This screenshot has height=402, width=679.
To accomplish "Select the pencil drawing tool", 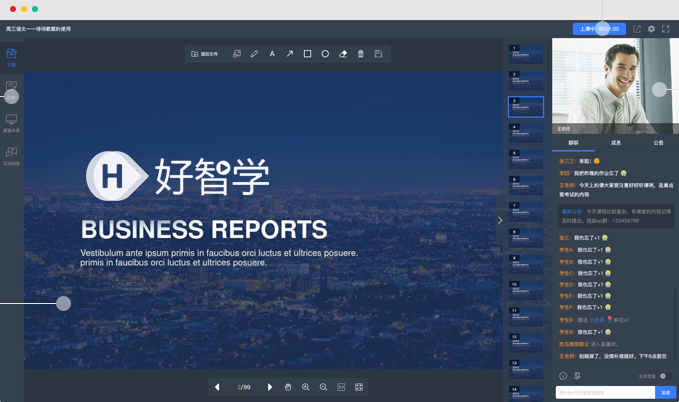I will coord(254,54).
